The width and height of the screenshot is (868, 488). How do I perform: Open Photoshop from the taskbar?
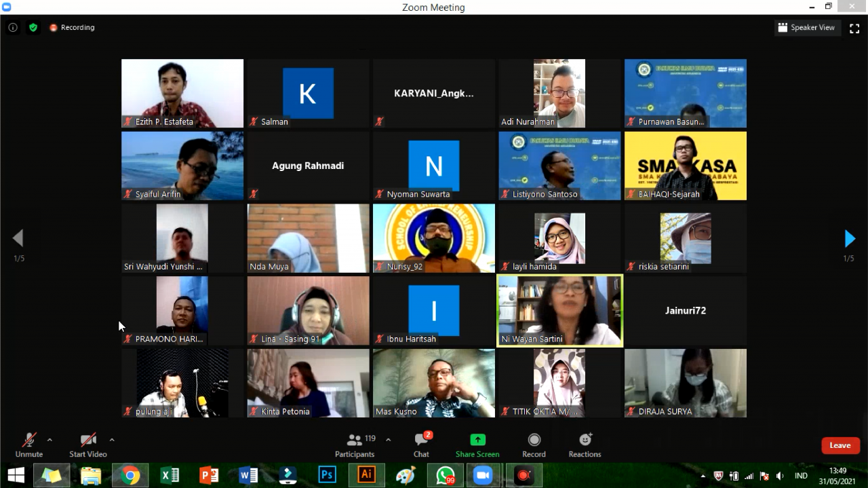[x=327, y=476]
